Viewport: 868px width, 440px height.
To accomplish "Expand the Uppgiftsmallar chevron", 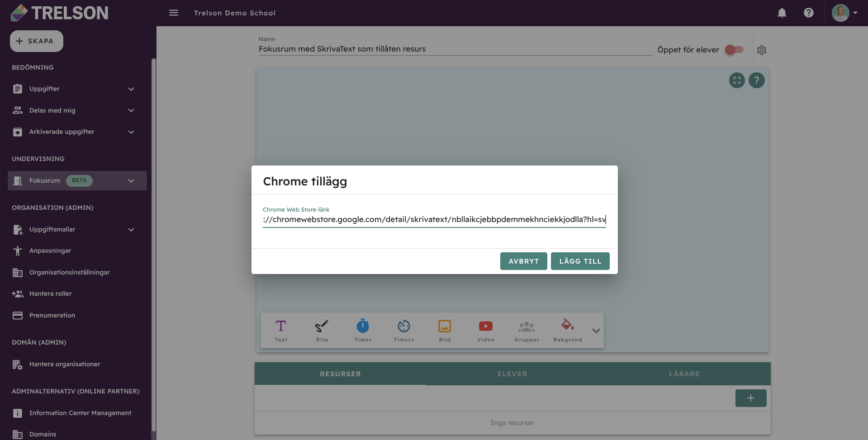I will [131, 230].
